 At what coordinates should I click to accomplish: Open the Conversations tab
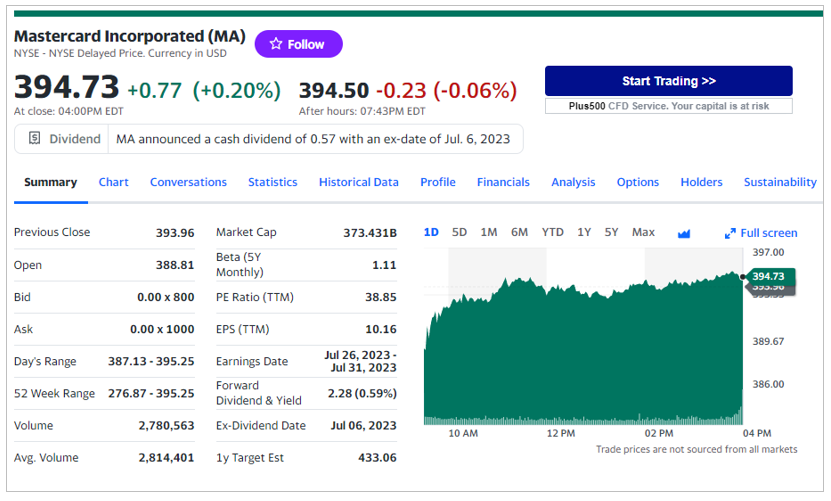click(188, 182)
